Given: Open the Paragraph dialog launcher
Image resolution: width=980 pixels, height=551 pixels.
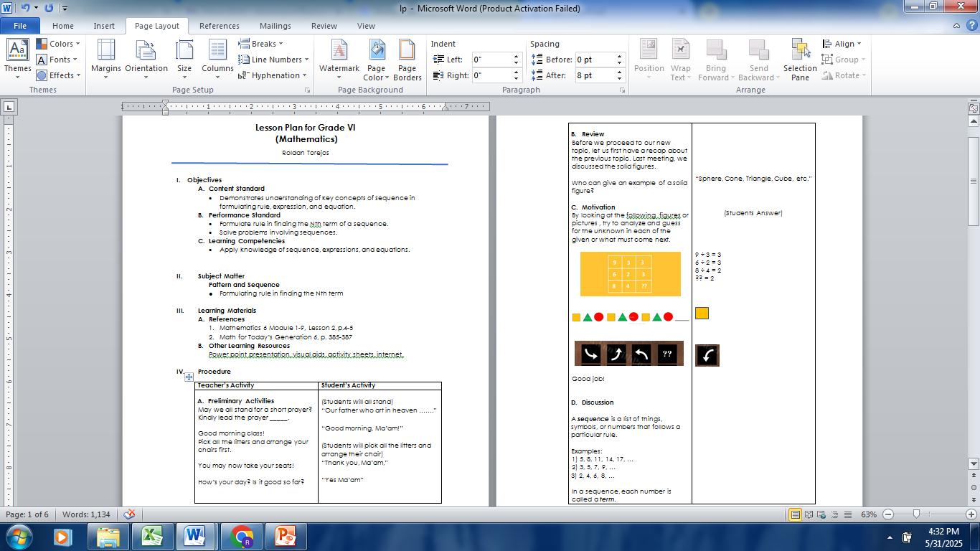Looking at the screenshot, I should [622, 90].
